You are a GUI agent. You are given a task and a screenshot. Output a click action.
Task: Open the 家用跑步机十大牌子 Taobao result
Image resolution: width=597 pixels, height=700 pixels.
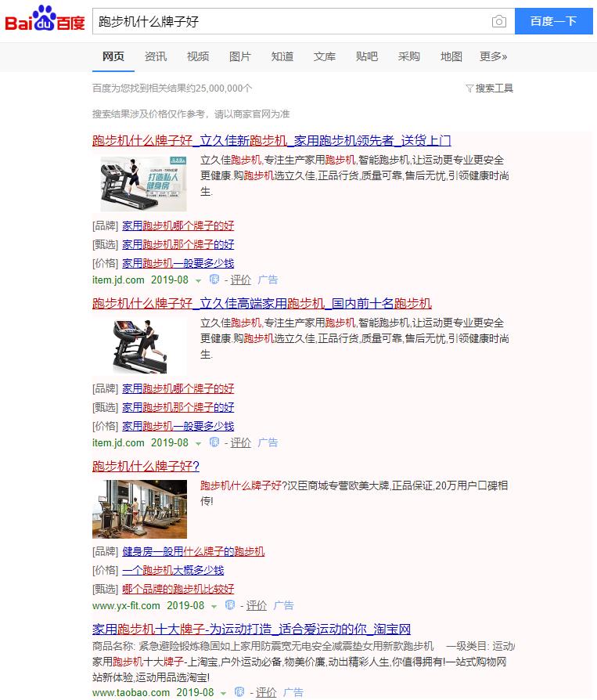(251, 630)
